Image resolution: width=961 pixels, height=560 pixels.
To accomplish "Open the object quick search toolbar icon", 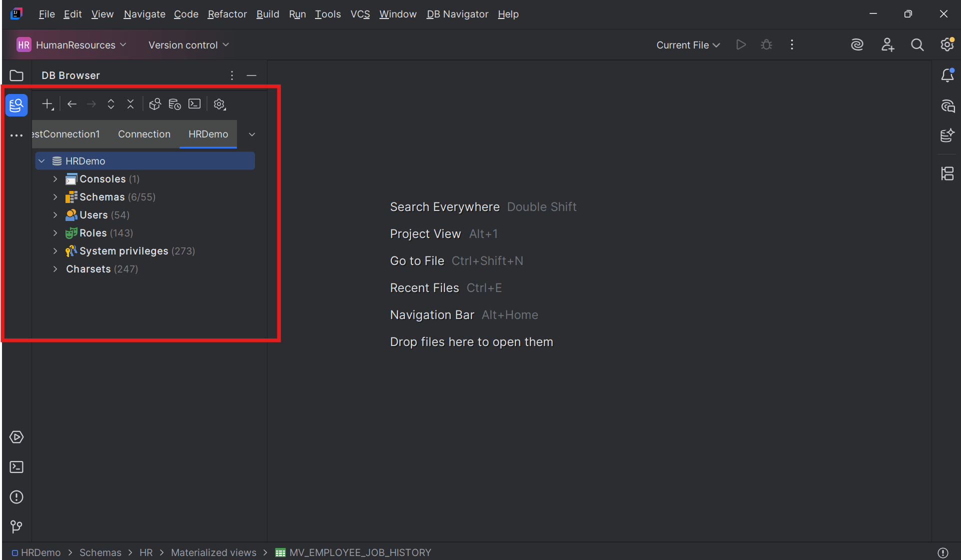I will [x=155, y=104].
